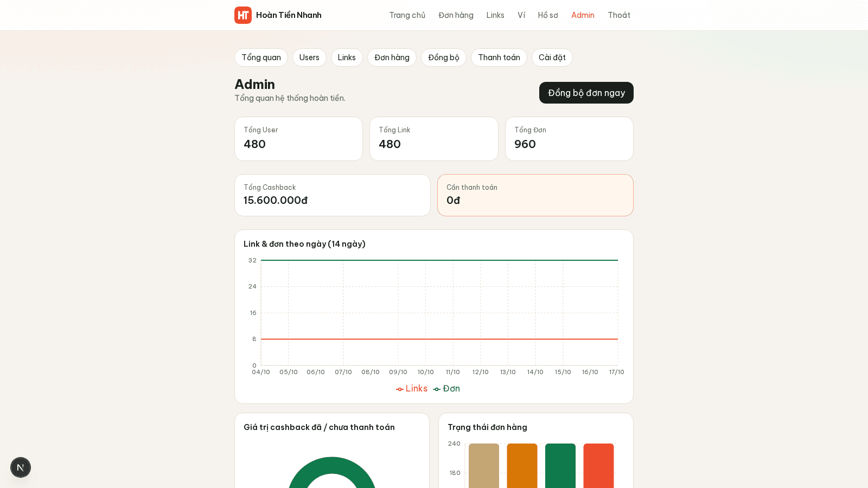Click the Tổng User card
Screen dimensions: 868x488
tap(298, 139)
